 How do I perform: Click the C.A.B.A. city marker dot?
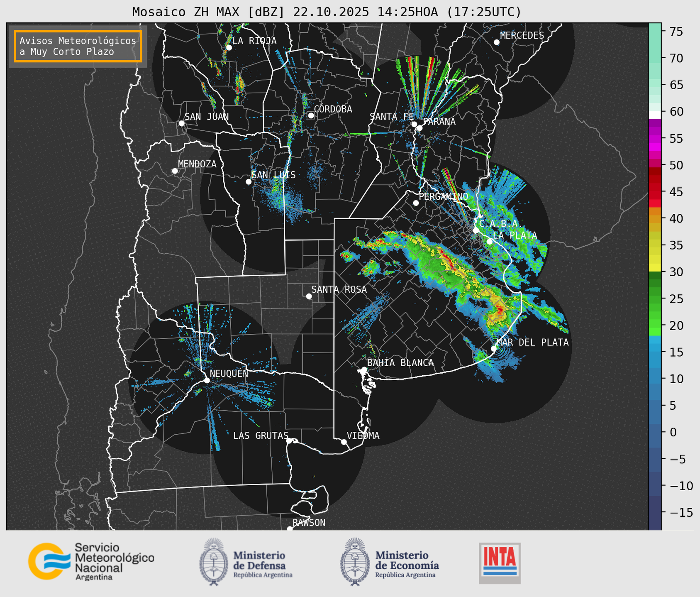[x=476, y=230]
